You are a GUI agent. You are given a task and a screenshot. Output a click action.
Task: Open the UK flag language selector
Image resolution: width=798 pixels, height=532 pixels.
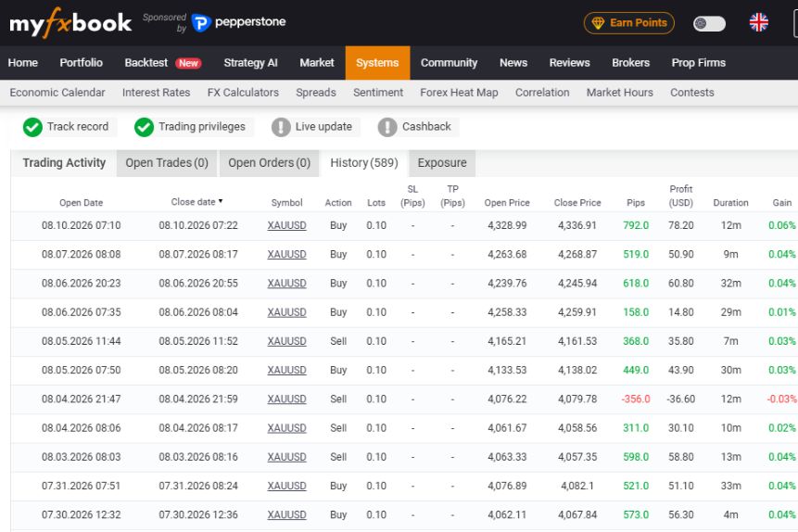(x=758, y=22)
